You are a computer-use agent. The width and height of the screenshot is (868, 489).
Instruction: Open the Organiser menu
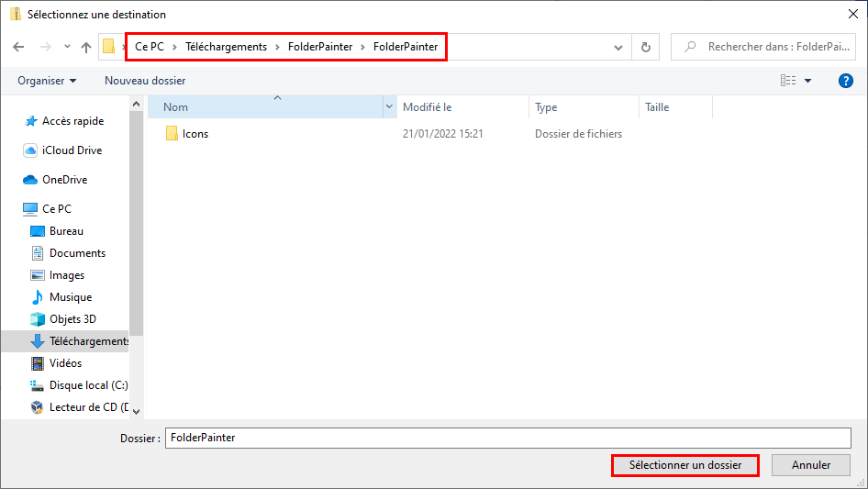[47, 81]
